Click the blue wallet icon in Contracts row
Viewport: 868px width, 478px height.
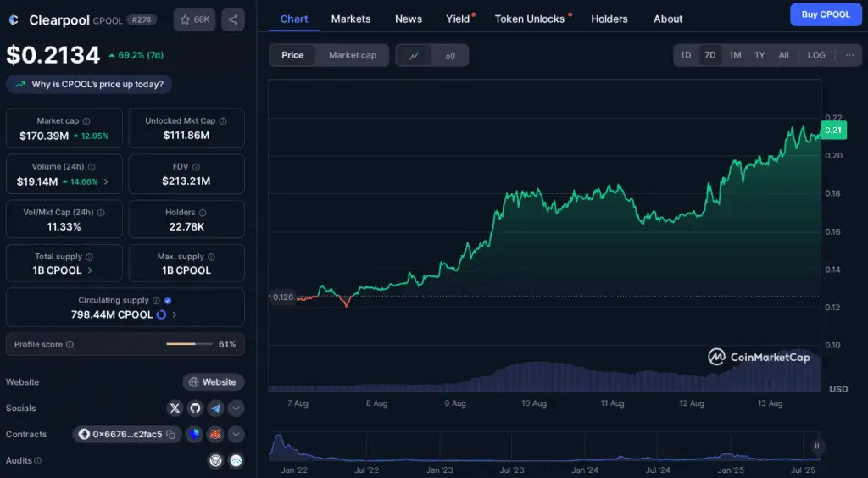(x=194, y=434)
